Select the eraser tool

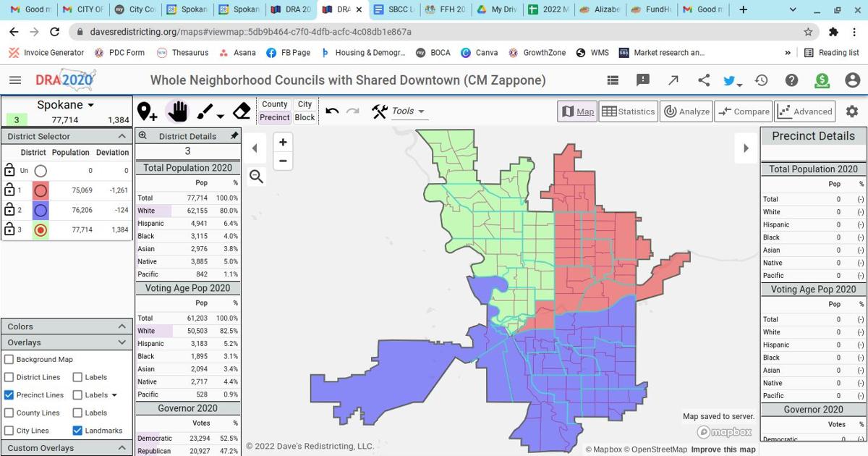(242, 111)
